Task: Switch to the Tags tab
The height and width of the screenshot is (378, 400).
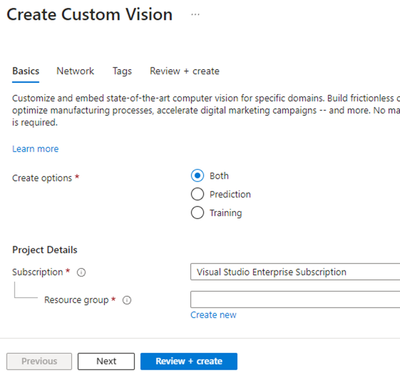Action: (122, 71)
